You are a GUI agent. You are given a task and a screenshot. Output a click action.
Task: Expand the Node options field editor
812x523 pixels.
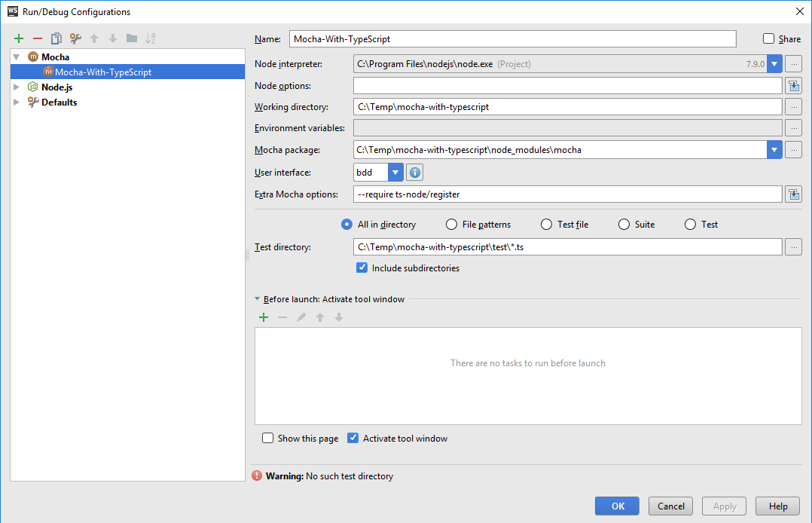click(x=793, y=85)
